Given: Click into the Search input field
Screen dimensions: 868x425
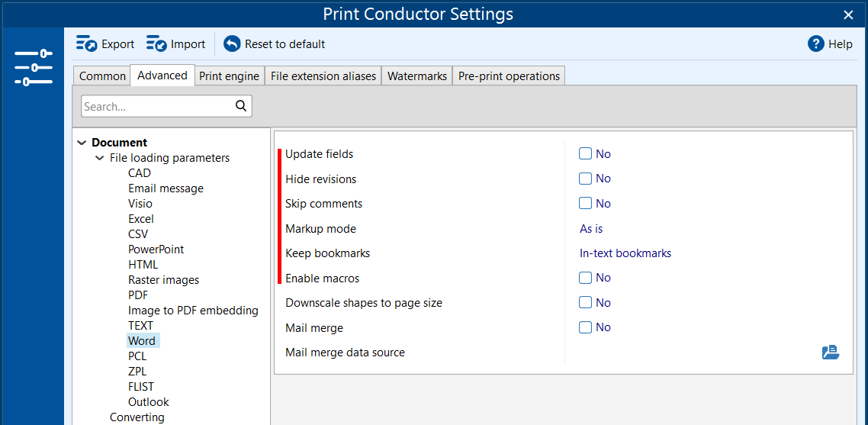Looking at the screenshot, I should 156,107.
